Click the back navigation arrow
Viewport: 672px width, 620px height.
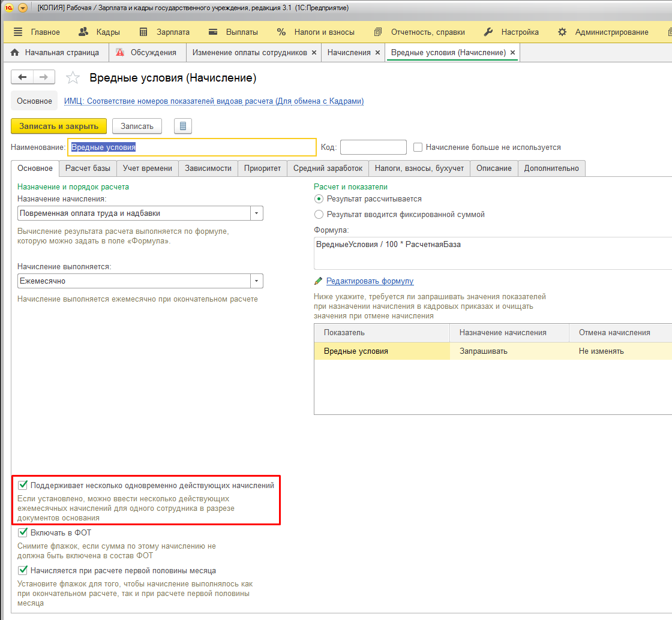(22, 77)
